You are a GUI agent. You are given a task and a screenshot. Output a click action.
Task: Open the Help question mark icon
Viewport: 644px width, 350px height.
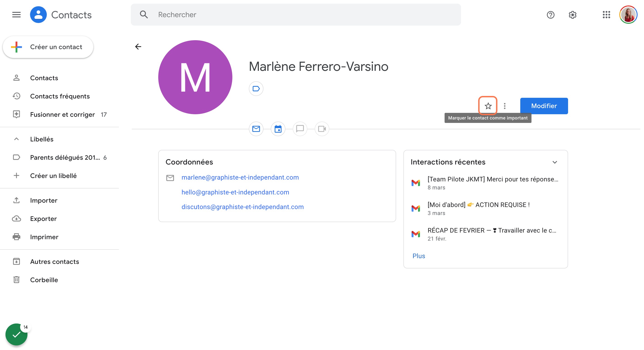click(x=550, y=15)
